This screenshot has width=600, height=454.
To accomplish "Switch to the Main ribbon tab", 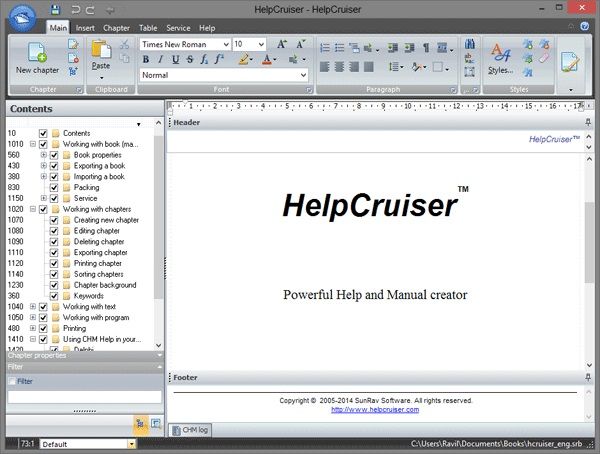I will 58,28.
